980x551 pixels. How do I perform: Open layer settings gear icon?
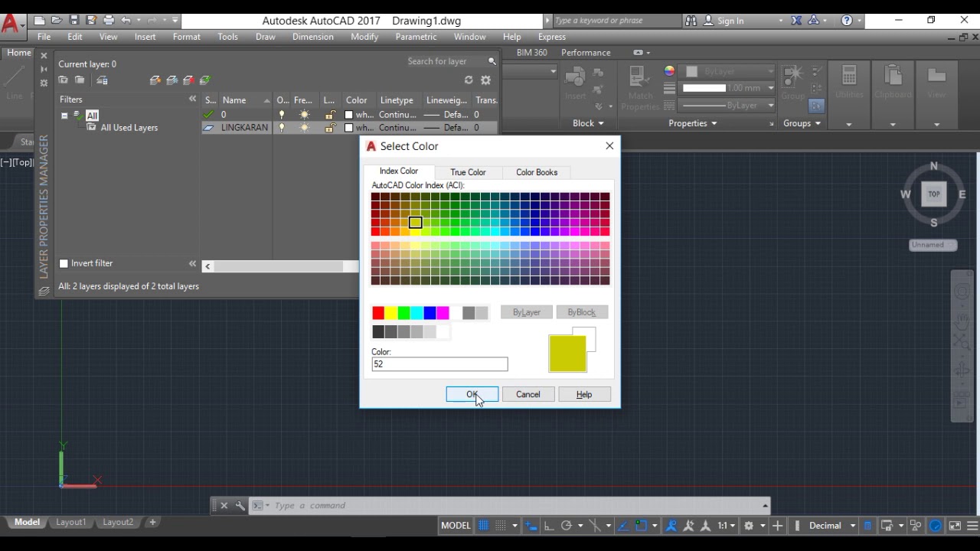[x=485, y=80]
